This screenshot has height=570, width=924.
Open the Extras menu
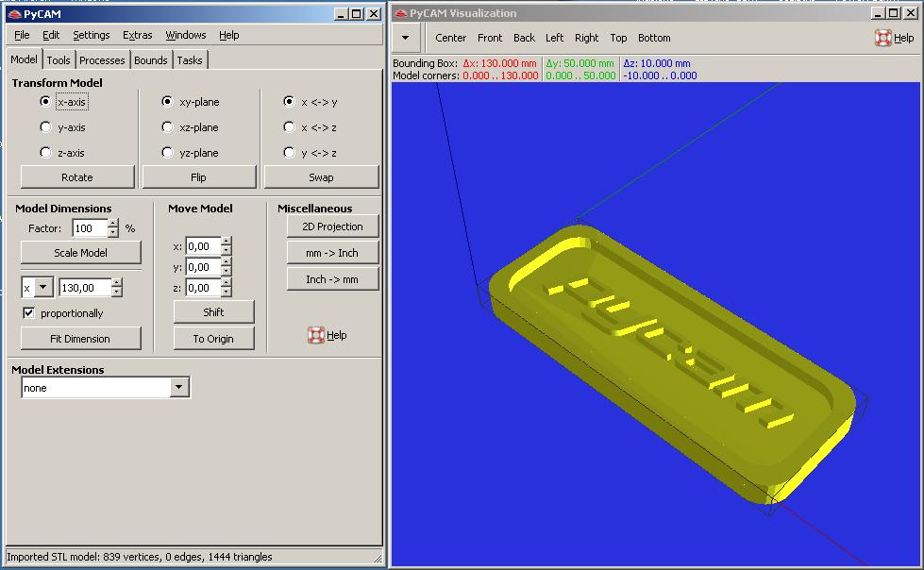(x=137, y=35)
